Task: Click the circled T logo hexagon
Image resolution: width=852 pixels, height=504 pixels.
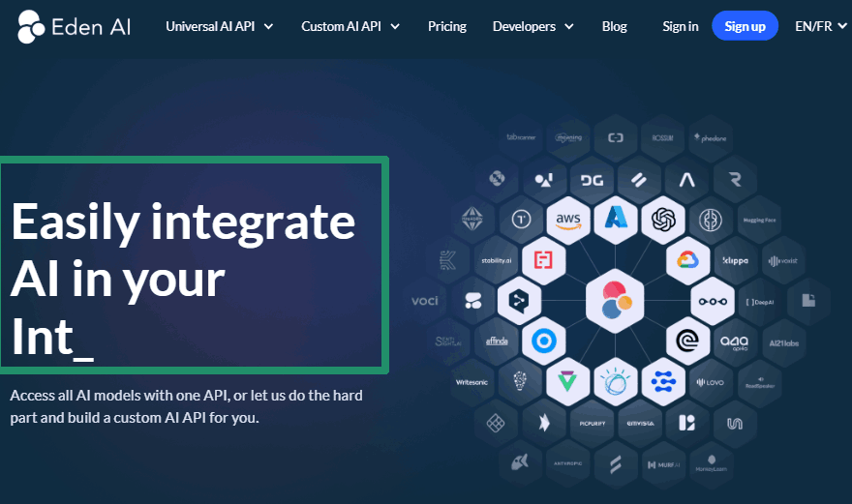Action: point(521,220)
